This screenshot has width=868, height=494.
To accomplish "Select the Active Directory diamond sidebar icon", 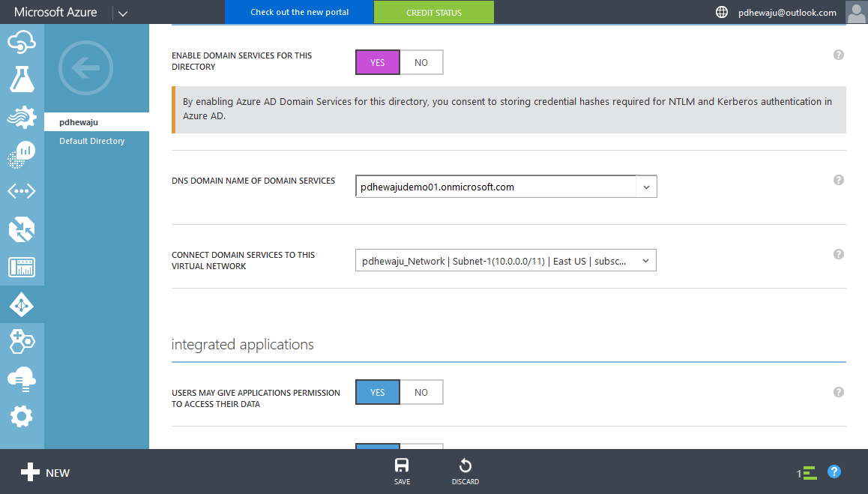I will click(22, 304).
